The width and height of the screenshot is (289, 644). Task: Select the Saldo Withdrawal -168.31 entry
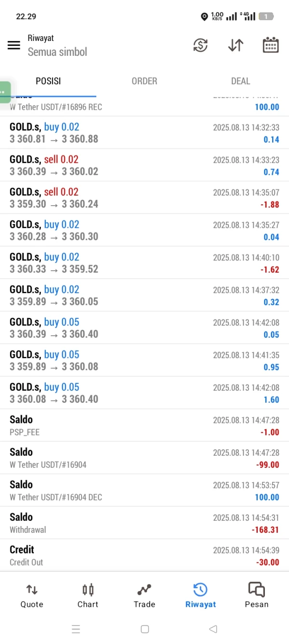click(144, 523)
